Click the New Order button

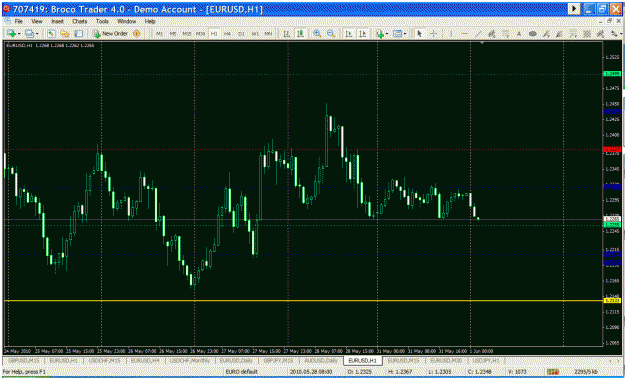tap(110, 34)
